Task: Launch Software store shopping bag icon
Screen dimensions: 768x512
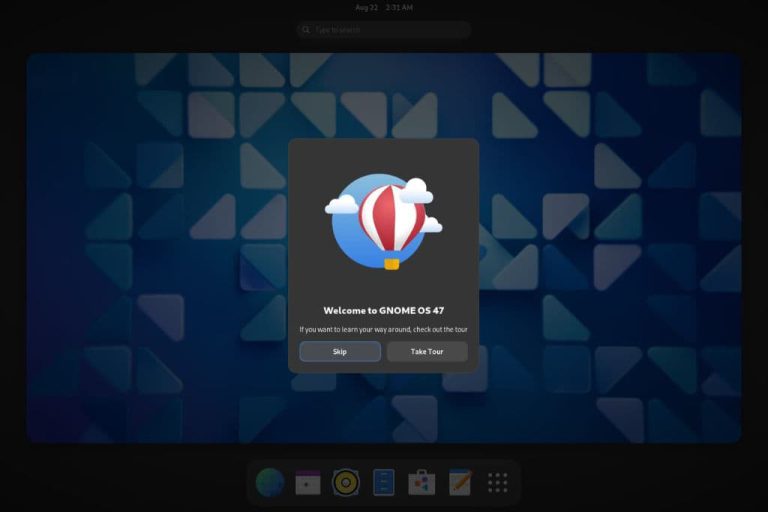Action: 422,483
